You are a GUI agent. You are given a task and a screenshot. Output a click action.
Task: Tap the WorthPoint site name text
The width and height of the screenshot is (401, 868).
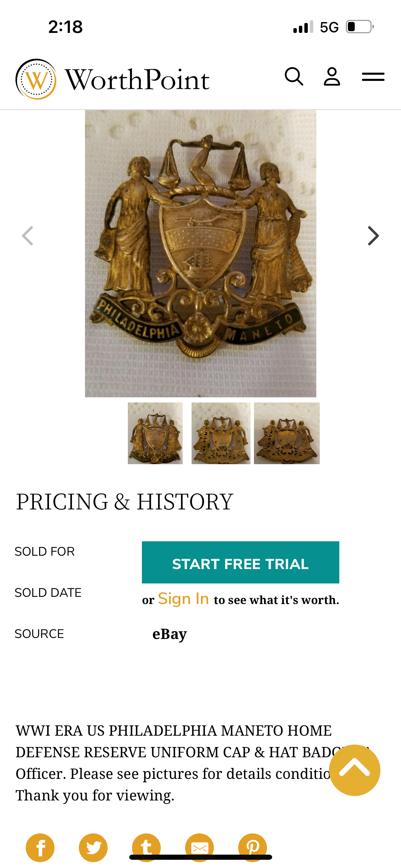pyautogui.click(x=137, y=80)
